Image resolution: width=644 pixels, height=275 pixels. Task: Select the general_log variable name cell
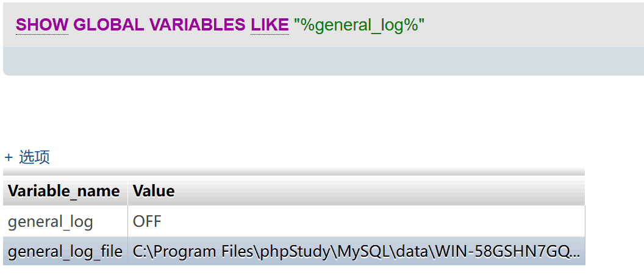pyautogui.click(x=51, y=221)
